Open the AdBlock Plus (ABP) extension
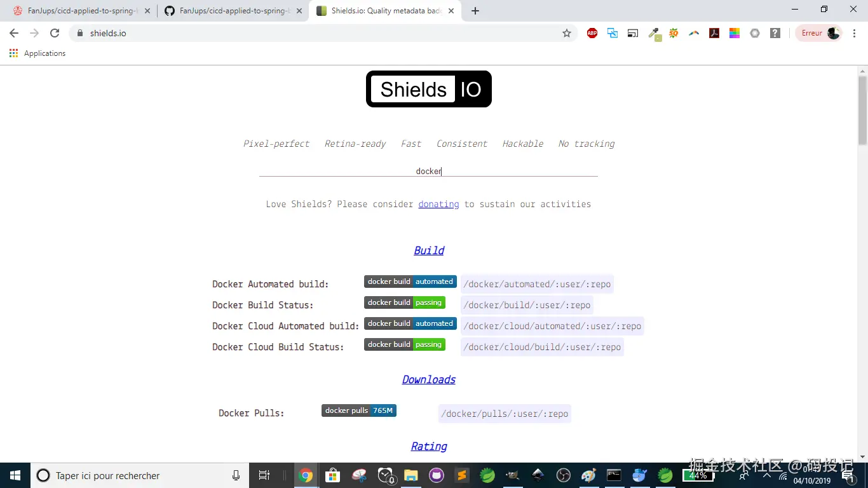The image size is (868, 488). (x=592, y=33)
